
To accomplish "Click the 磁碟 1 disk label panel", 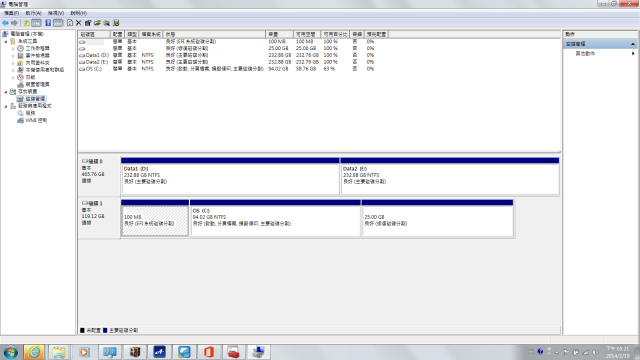I will [x=99, y=218].
